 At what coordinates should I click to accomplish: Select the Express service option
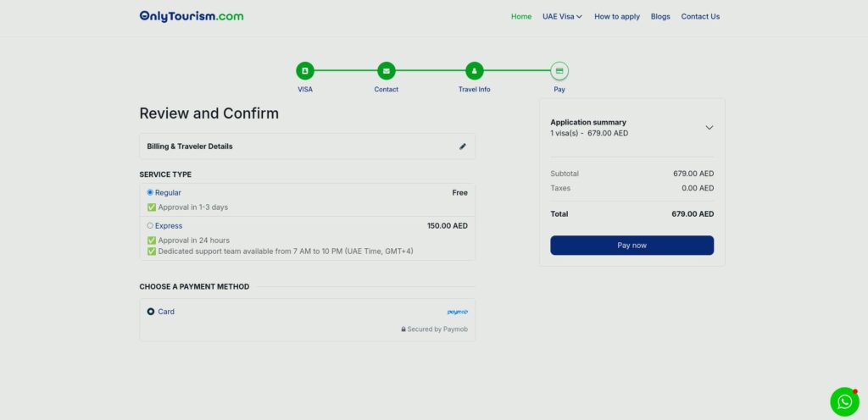click(150, 226)
